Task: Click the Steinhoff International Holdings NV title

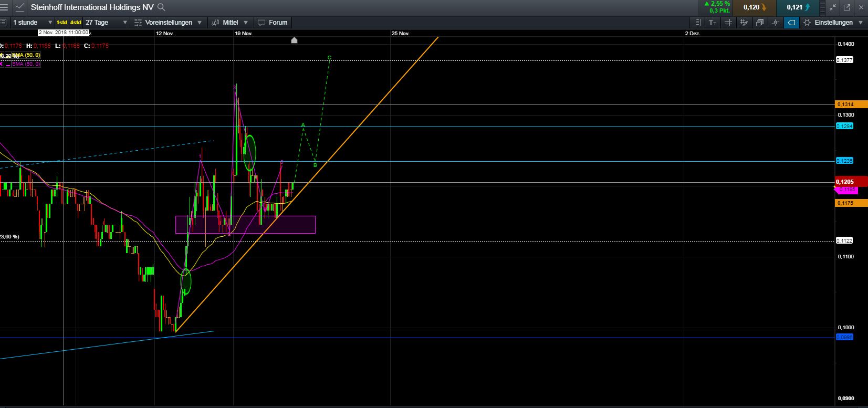Action: coord(93,7)
